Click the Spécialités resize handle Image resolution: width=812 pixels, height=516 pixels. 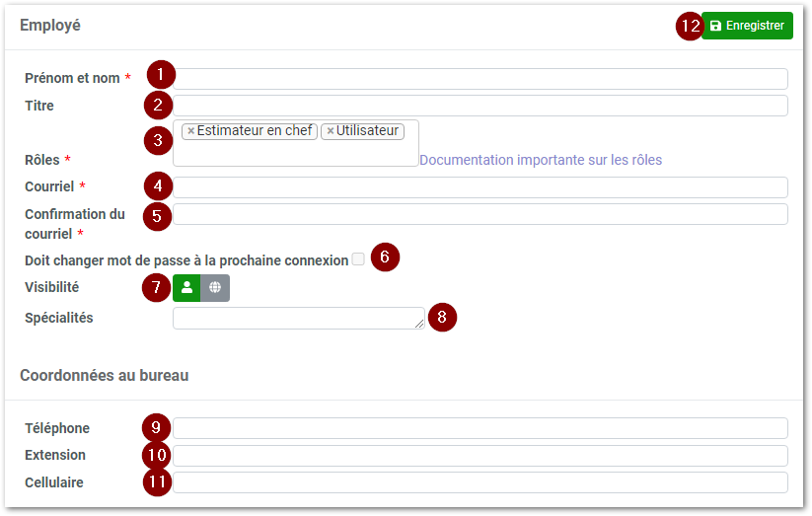pyautogui.click(x=420, y=324)
